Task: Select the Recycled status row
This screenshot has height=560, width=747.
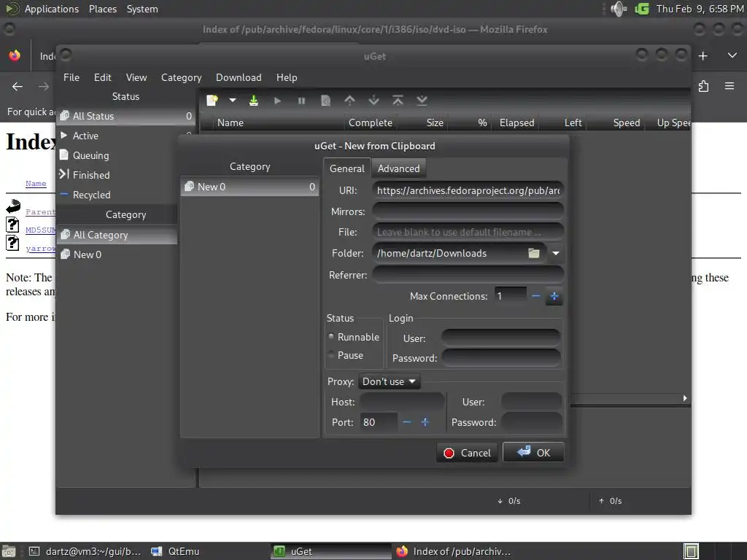Action: tap(117, 195)
